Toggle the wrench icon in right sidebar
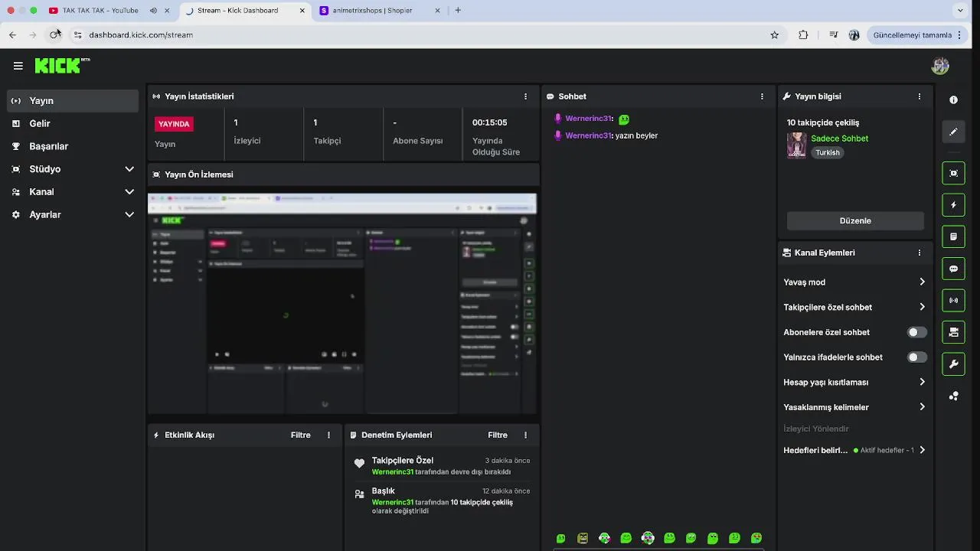The width and height of the screenshot is (980, 551). [x=953, y=364]
